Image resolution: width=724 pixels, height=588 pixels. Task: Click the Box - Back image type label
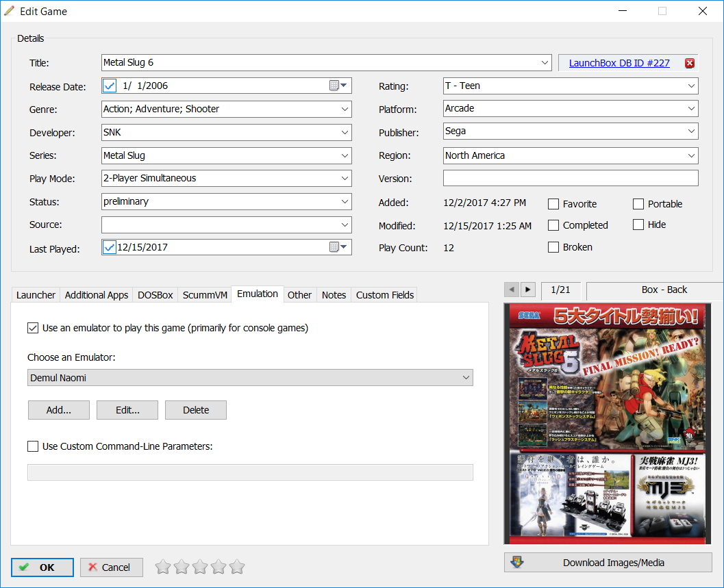pyautogui.click(x=664, y=290)
